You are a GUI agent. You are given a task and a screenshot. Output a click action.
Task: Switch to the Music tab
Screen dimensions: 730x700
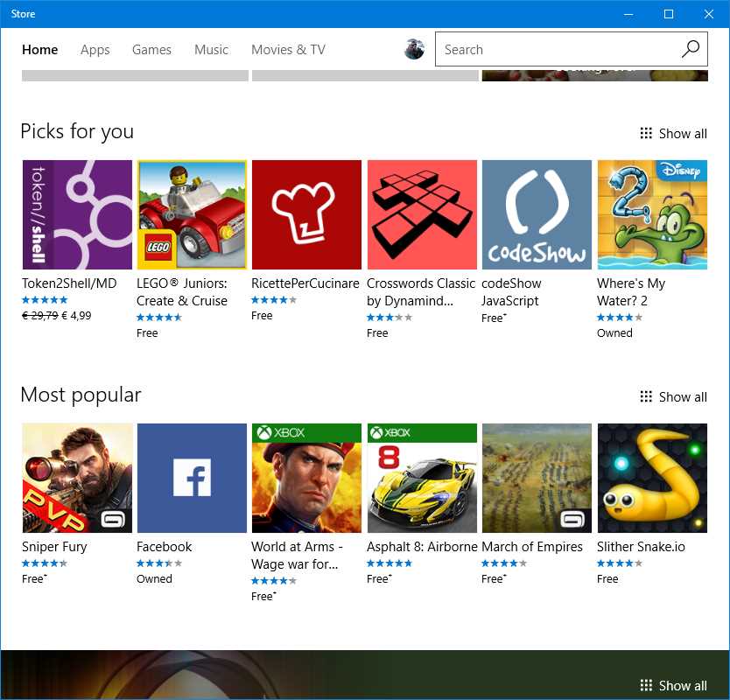point(211,49)
